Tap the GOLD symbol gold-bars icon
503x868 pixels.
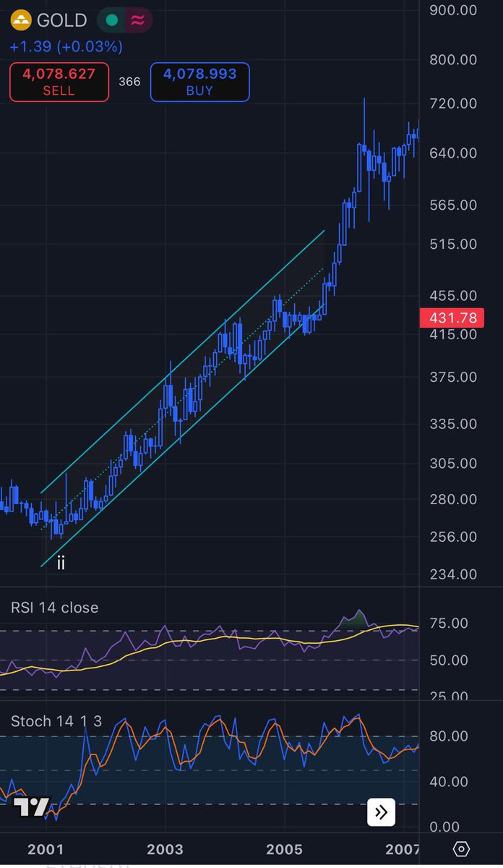pos(22,20)
